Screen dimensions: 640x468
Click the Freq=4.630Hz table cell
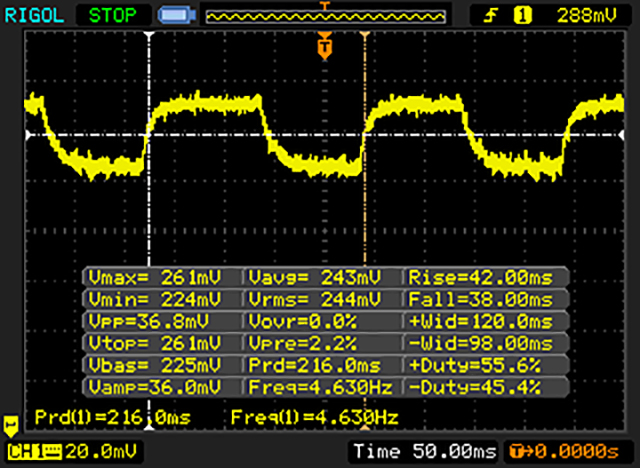pos(320,386)
